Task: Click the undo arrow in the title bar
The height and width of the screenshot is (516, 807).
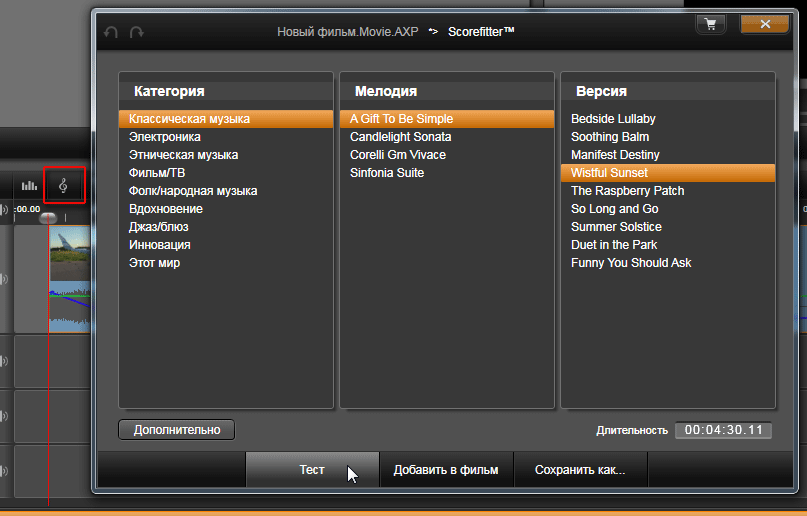Action: click(x=111, y=32)
